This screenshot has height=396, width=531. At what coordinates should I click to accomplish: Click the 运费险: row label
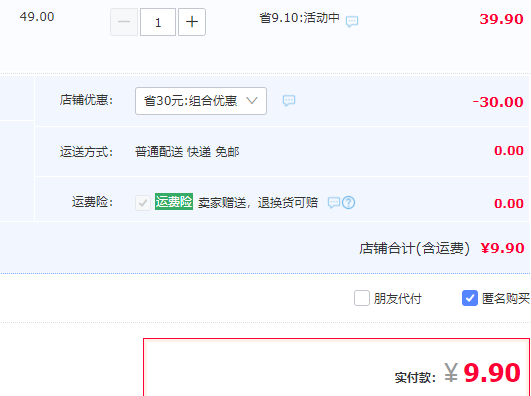92,202
